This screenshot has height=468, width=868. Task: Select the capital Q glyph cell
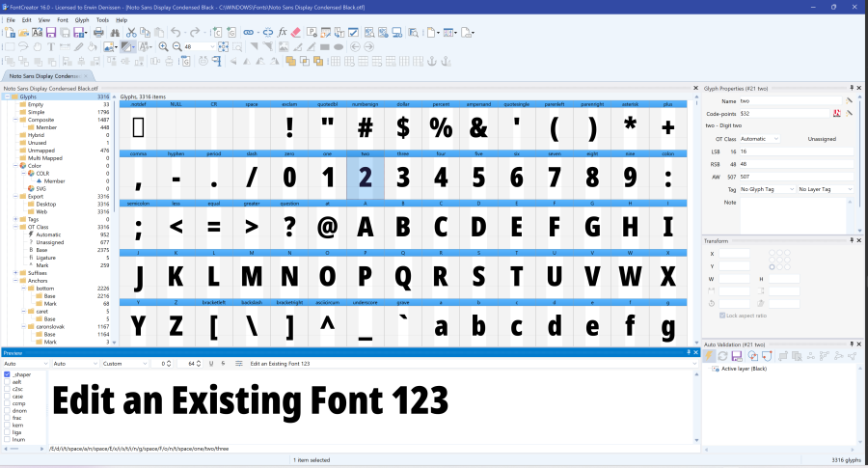pos(403,276)
